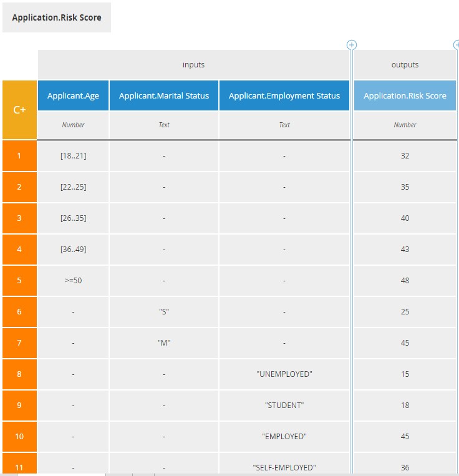Edit the >=50 age condition cell

click(73, 281)
